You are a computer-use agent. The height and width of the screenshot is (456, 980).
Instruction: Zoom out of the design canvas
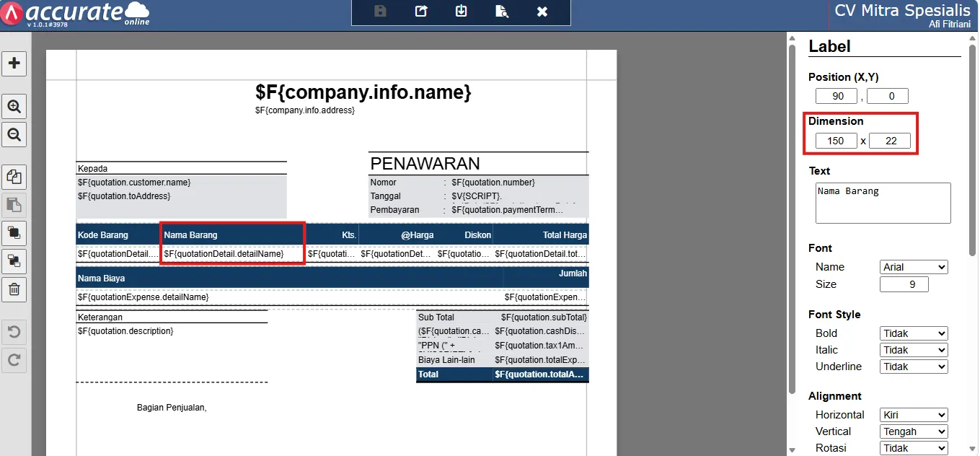point(14,134)
